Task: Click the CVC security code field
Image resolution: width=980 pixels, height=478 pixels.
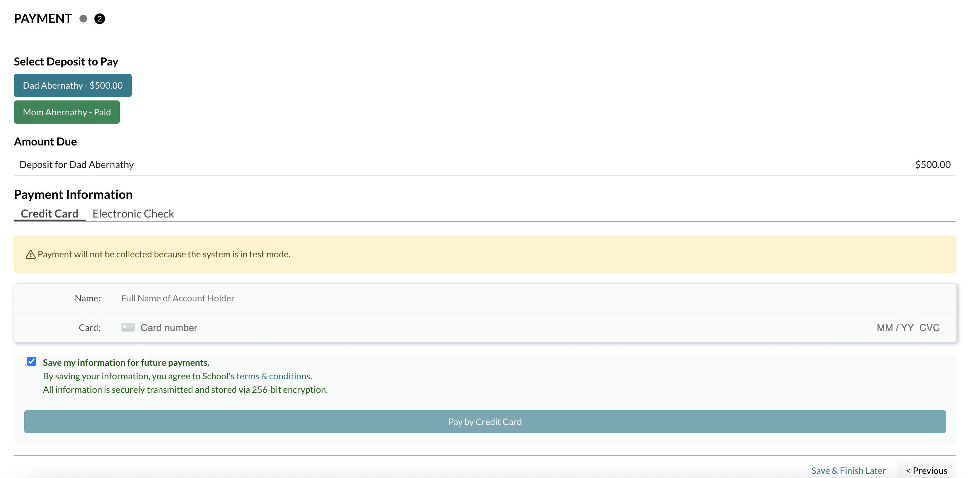Action: pyautogui.click(x=929, y=328)
